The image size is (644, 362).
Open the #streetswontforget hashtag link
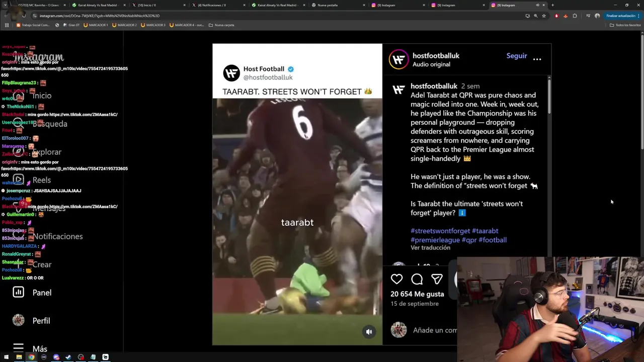440,231
